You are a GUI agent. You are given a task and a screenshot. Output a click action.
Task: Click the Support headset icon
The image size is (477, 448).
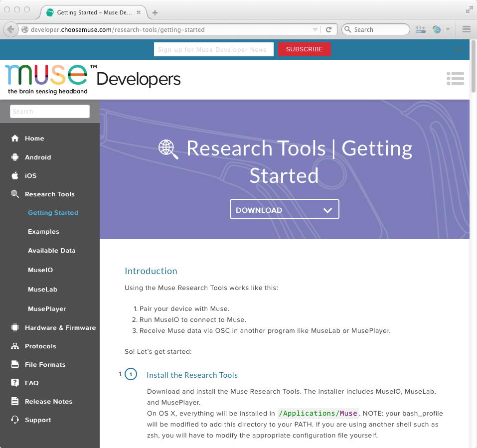(15, 420)
